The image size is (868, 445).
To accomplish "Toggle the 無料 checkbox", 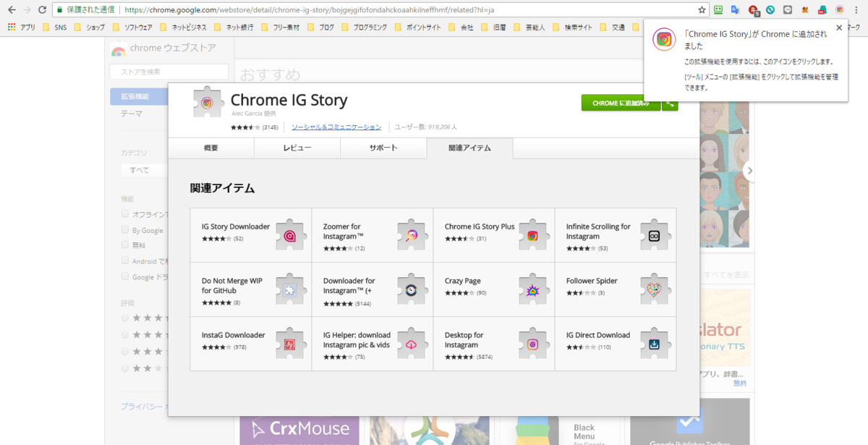I will pos(125,245).
